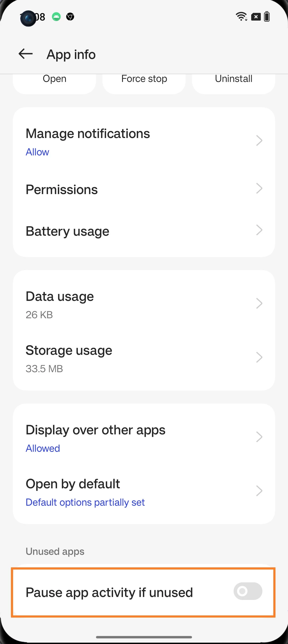288x644 pixels.
Task: Click the Allowed link under Display over other apps
Action: (x=43, y=448)
